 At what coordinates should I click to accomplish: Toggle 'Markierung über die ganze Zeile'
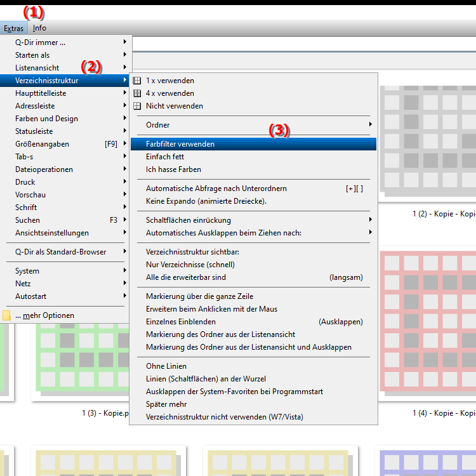tap(253, 296)
